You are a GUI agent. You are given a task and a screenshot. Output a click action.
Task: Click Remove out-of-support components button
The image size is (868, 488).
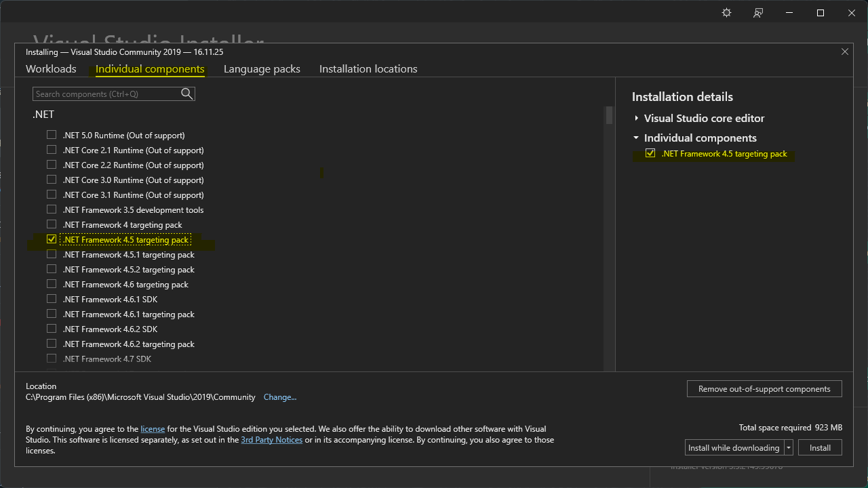click(764, 389)
